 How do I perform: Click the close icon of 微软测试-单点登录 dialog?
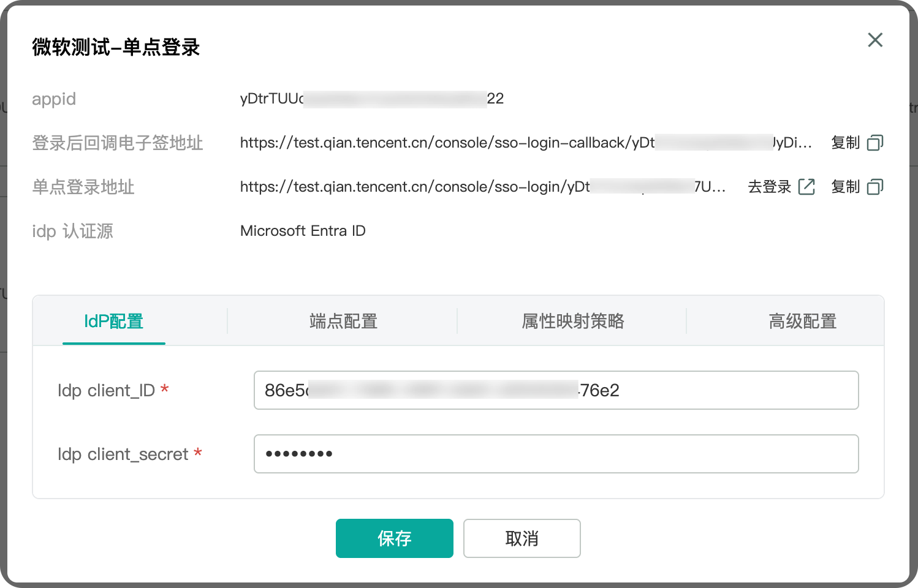[x=875, y=40]
